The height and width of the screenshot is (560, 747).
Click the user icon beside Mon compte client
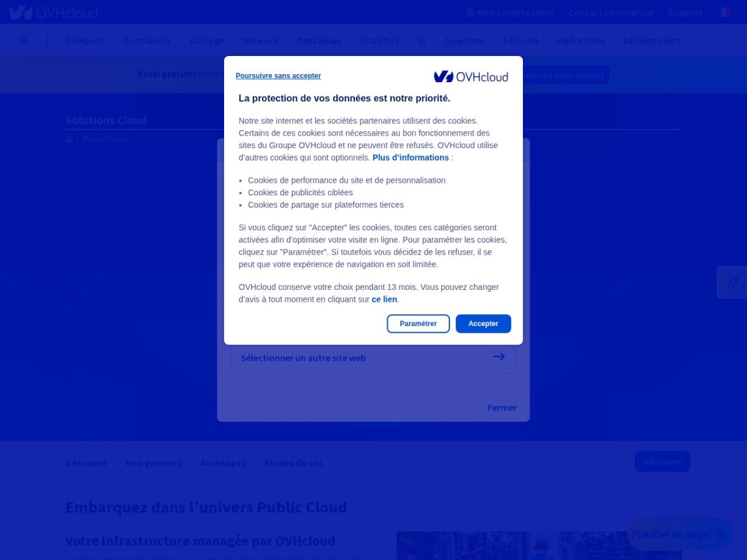point(470,12)
